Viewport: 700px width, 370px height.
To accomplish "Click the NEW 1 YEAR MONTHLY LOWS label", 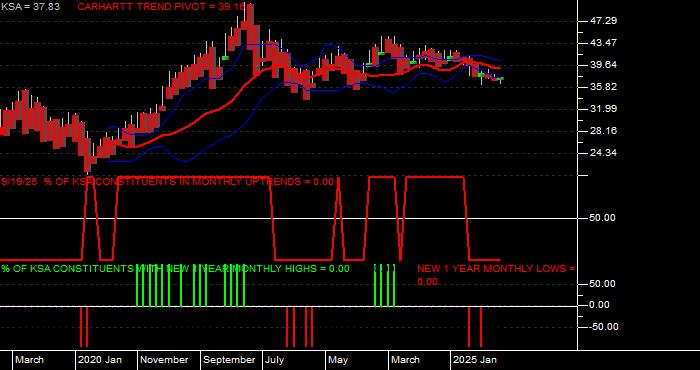I will pos(496,275).
